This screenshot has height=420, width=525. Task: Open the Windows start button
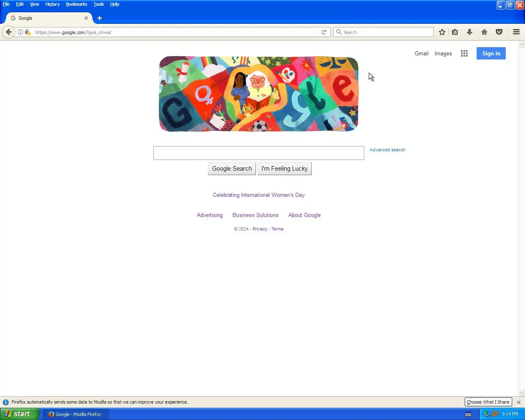(20, 414)
